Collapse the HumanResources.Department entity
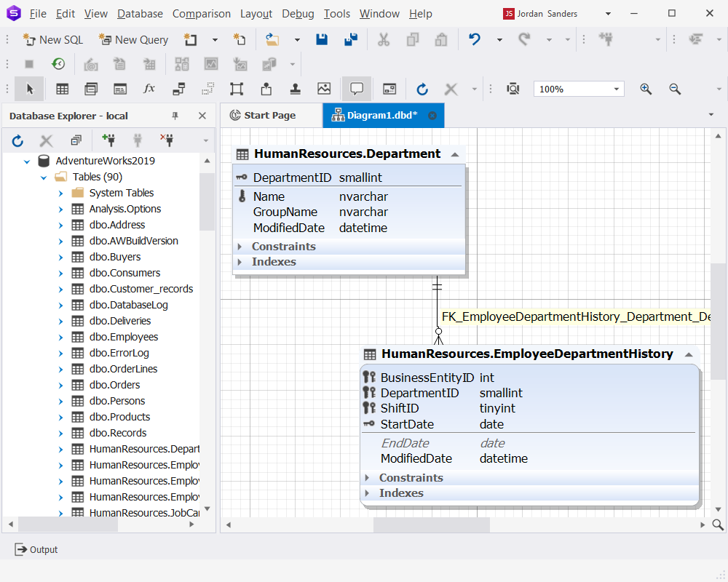The height and width of the screenshot is (582, 728). coord(455,154)
